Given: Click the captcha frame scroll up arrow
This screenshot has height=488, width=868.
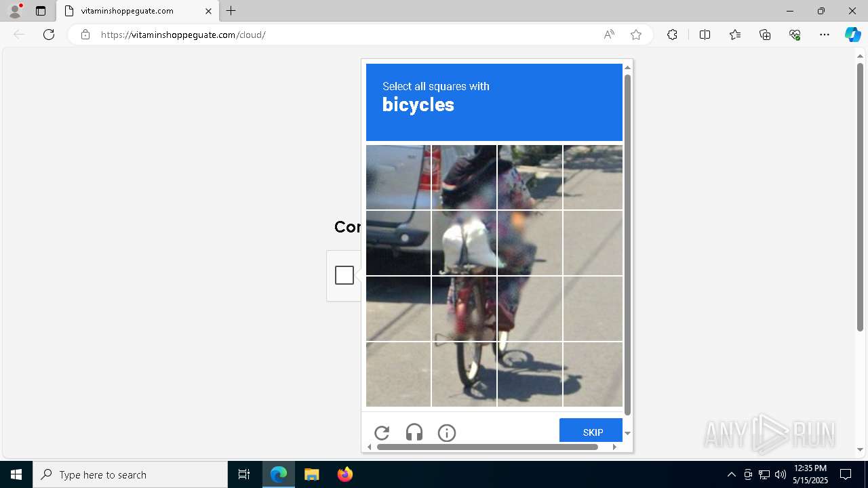Looking at the screenshot, I should [627, 67].
